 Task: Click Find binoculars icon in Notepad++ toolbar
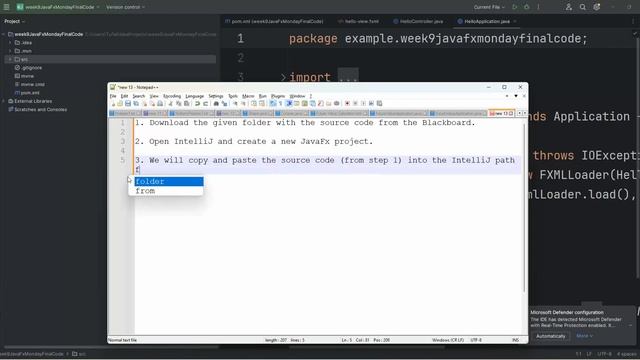tap(216, 104)
